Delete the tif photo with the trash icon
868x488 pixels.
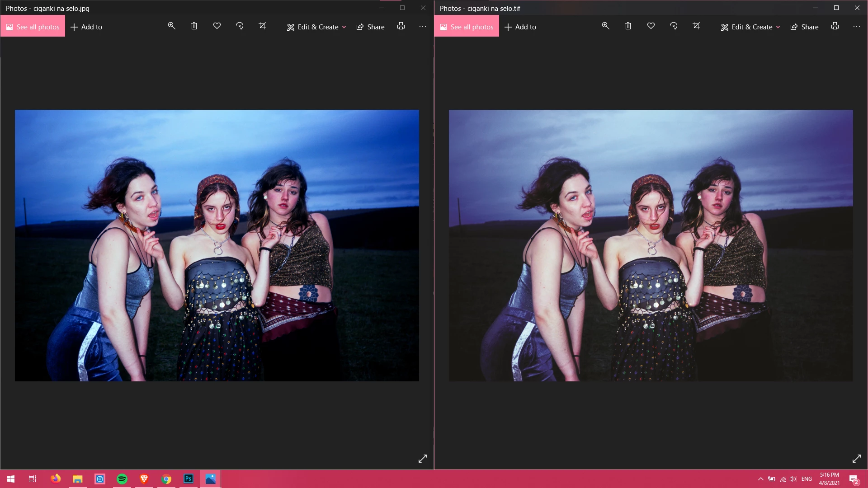pyautogui.click(x=628, y=26)
